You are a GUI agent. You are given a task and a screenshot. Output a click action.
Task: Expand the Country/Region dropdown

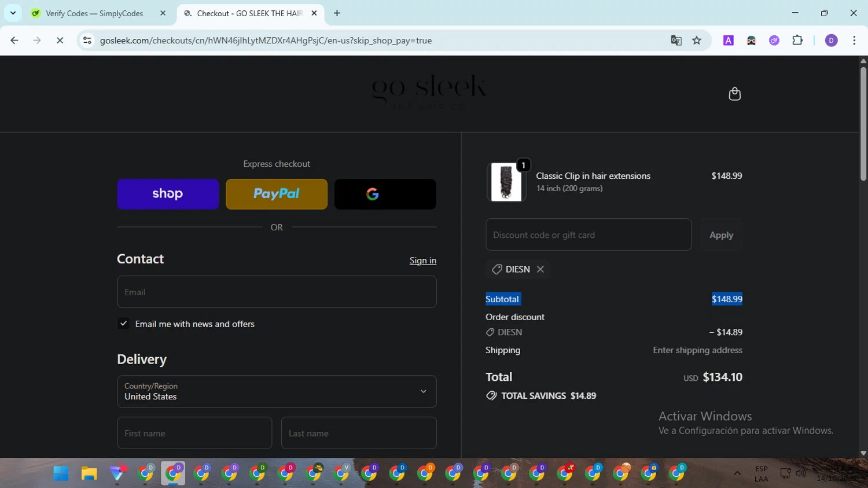click(x=277, y=391)
